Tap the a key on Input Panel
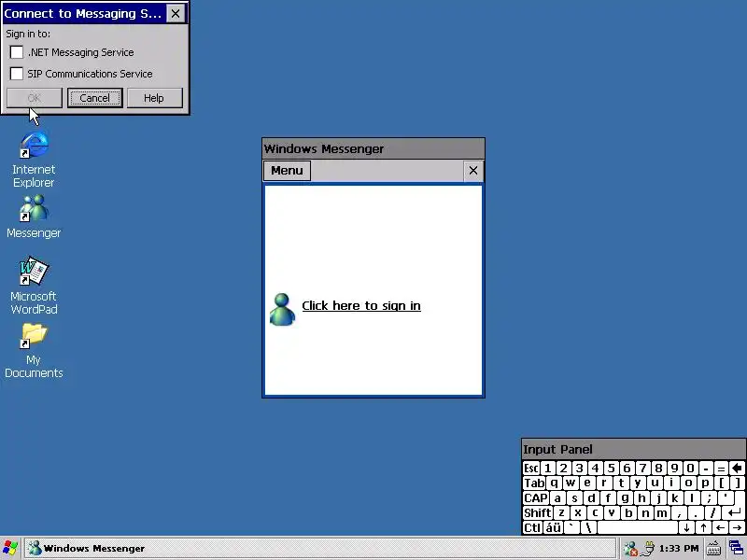The image size is (747, 560). point(557,498)
